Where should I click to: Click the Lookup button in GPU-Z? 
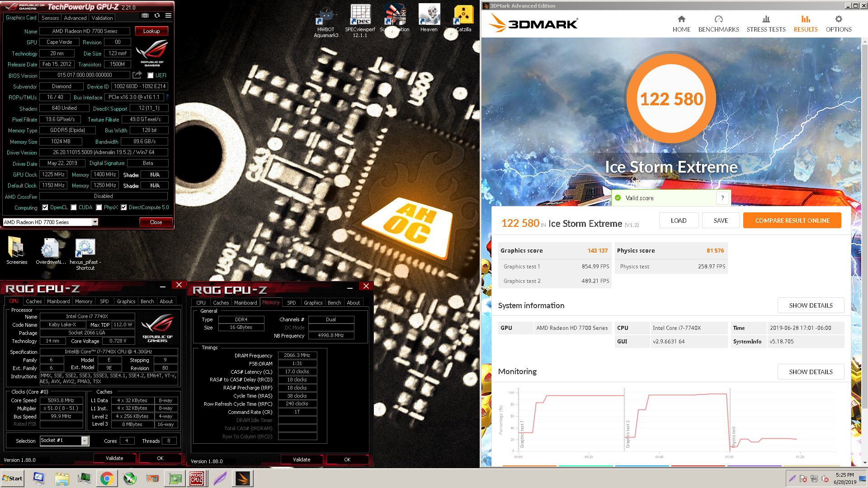tap(151, 31)
